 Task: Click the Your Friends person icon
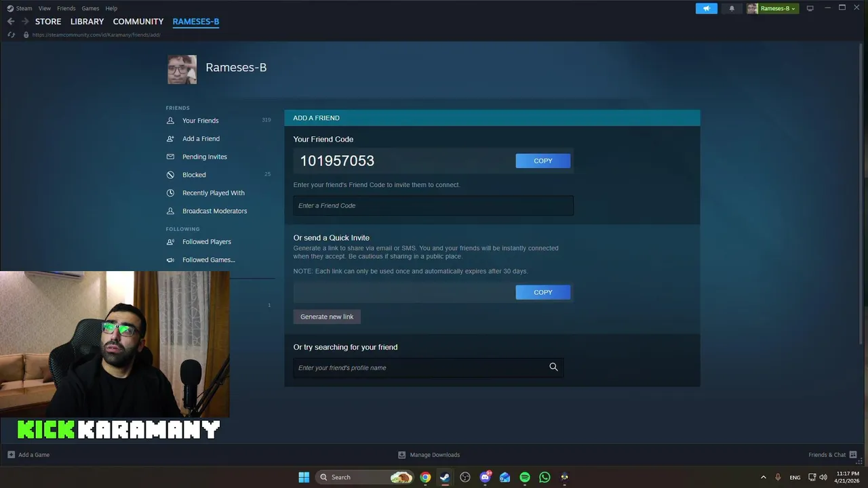[x=170, y=121]
